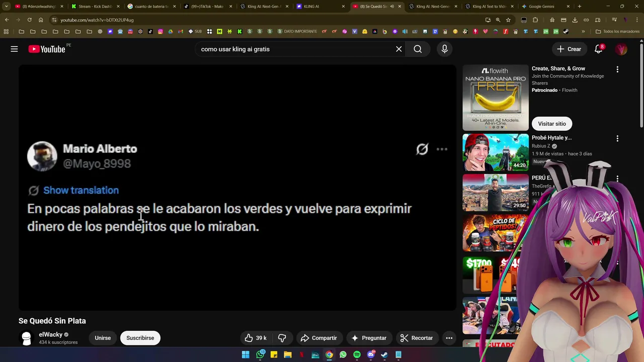Open a new browser tab
The height and width of the screenshot is (362, 644).
coord(580,7)
